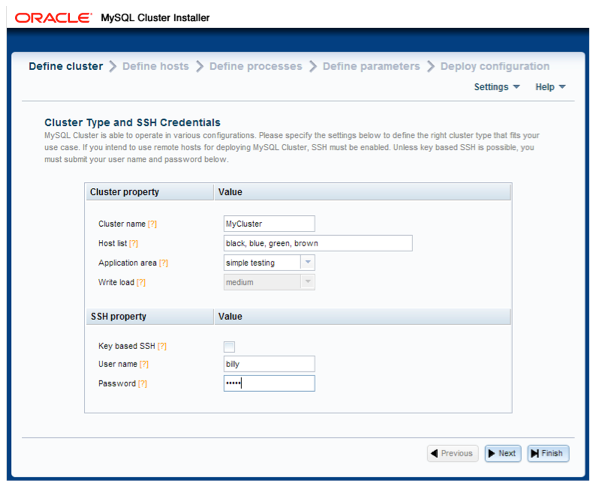596x489 pixels.
Task: Go to the Define hosts step
Action: [155, 66]
